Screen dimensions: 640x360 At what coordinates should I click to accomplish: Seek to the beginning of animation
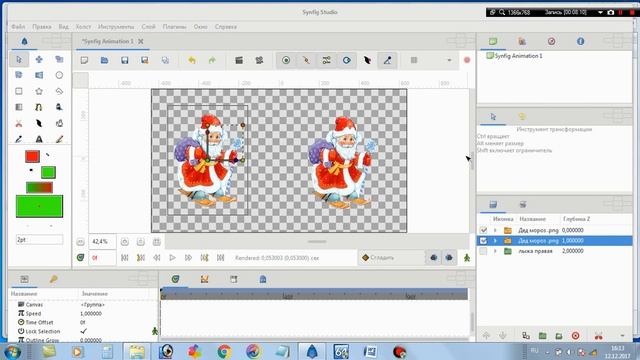pyautogui.click(x=124, y=258)
